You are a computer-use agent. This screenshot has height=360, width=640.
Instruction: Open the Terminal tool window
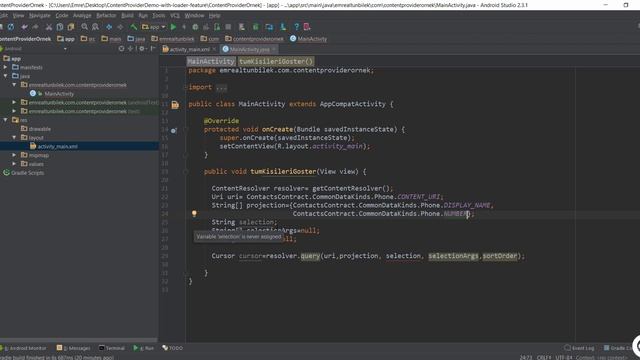(x=112, y=348)
